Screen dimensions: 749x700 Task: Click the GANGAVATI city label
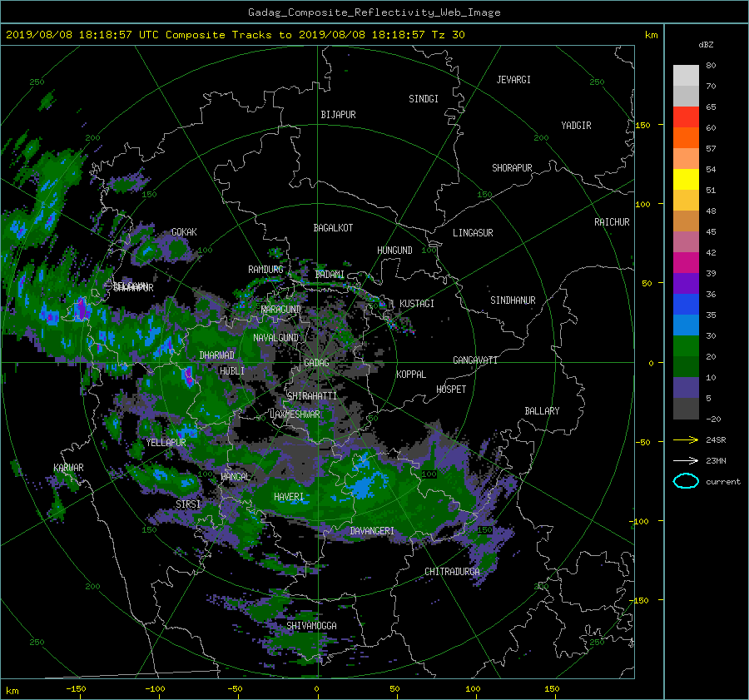click(x=475, y=360)
